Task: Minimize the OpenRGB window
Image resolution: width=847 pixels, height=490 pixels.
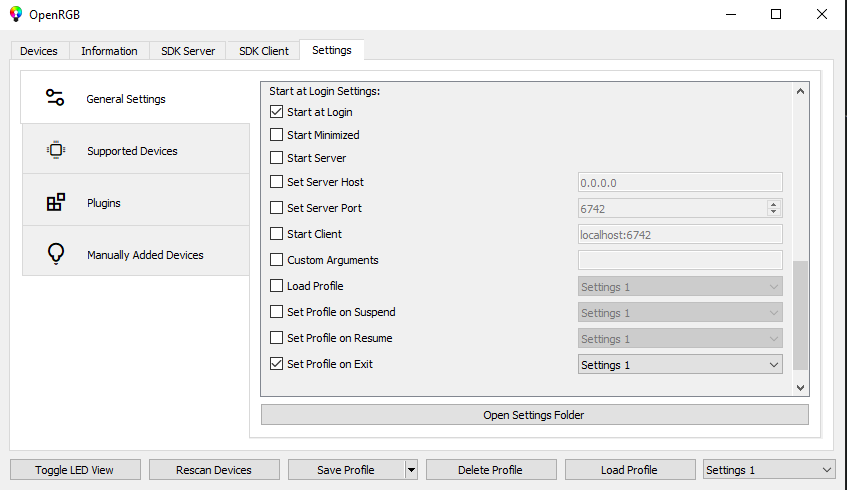Action: pos(731,14)
